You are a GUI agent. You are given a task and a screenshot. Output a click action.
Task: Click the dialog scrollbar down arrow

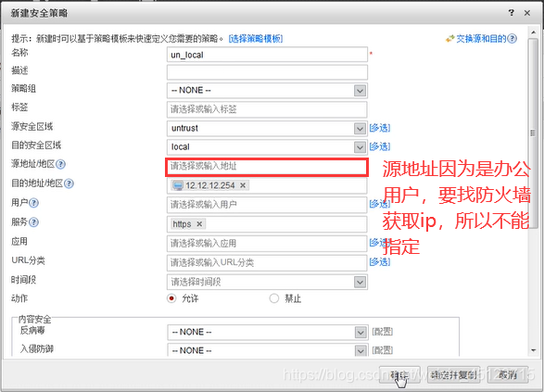pos(533,350)
